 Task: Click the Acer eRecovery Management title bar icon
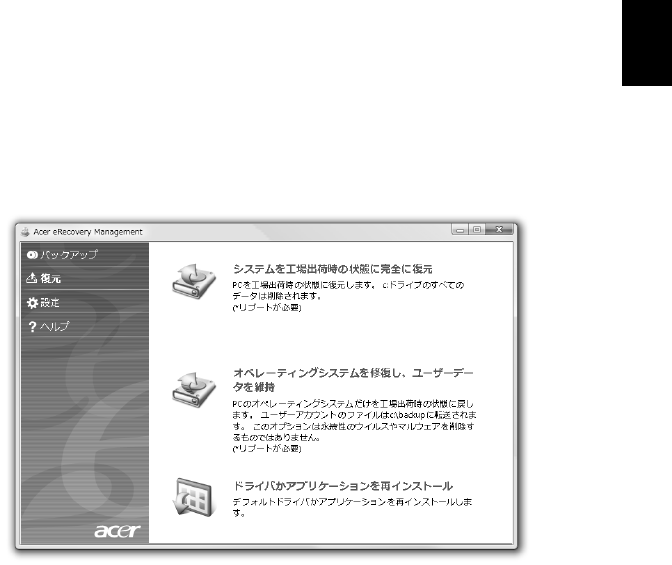pyautogui.click(x=25, y=232)
